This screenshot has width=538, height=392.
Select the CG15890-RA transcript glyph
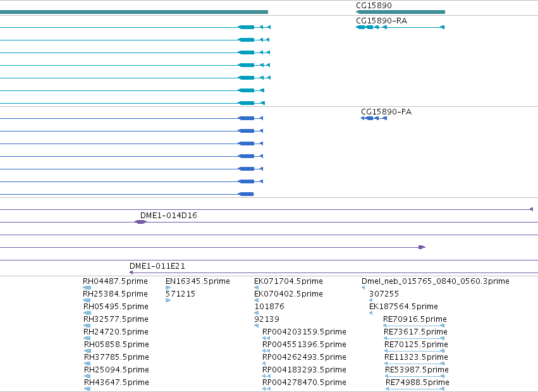click(400, 27)
